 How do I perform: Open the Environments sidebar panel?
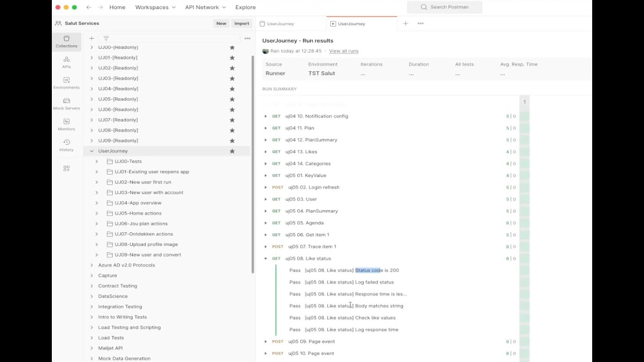point(66,83)
